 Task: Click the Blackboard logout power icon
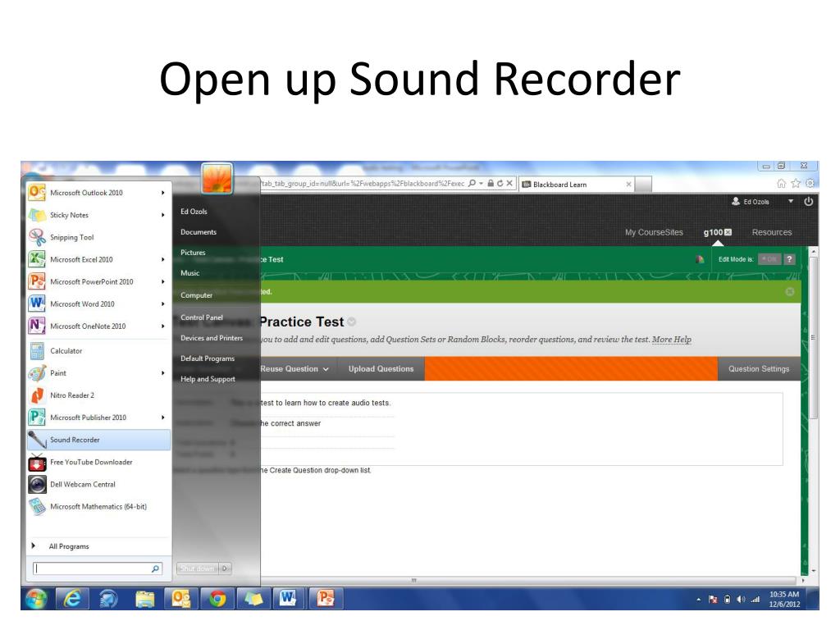[808, 202]
